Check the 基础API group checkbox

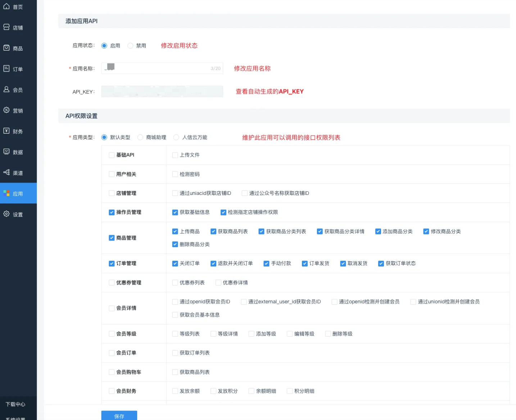[x=112, y=155]
